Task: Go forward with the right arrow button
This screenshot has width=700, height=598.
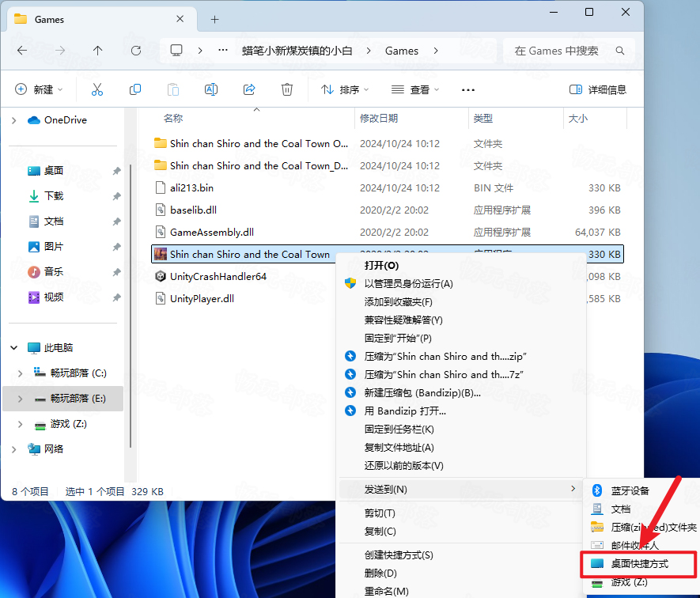Action: [60, 51]
